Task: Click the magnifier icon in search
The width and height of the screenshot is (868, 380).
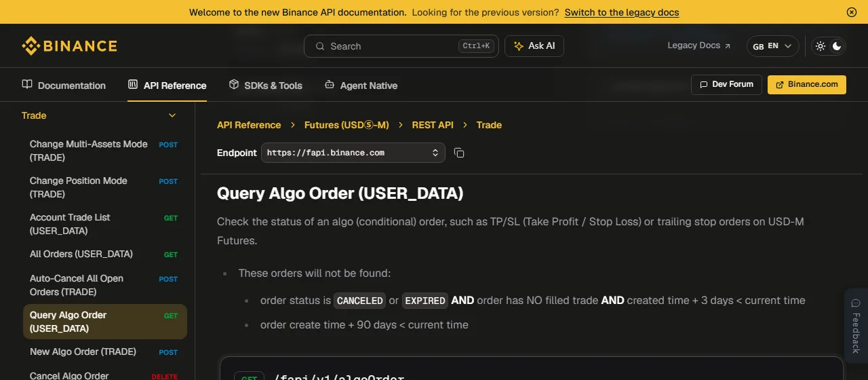Action: [319, 46]
